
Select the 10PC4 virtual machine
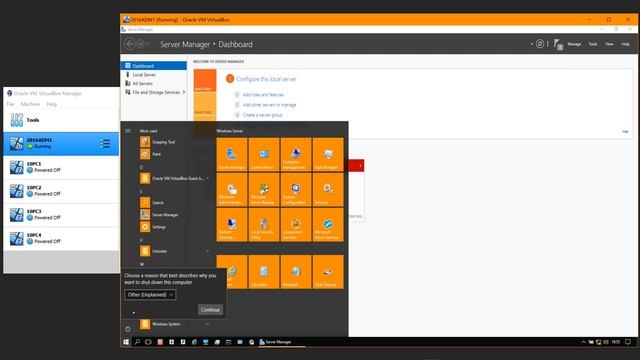click(x=61, y=238)
